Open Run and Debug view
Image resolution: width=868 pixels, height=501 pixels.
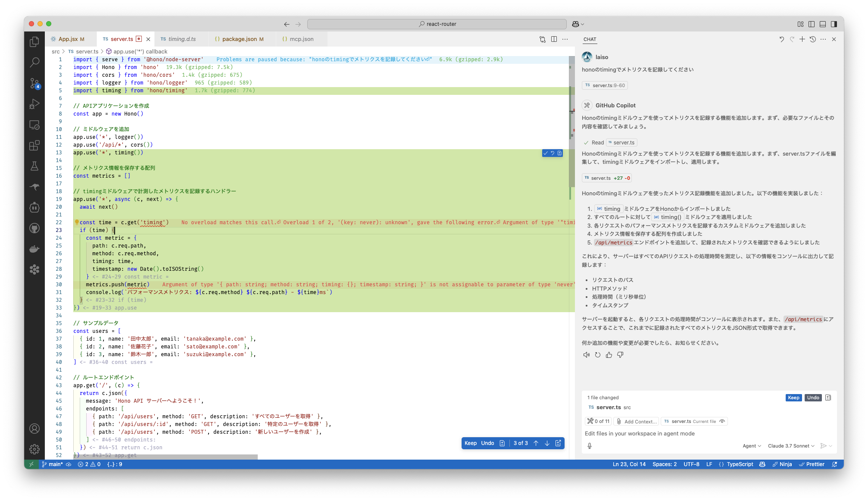(x=34, y=104)
